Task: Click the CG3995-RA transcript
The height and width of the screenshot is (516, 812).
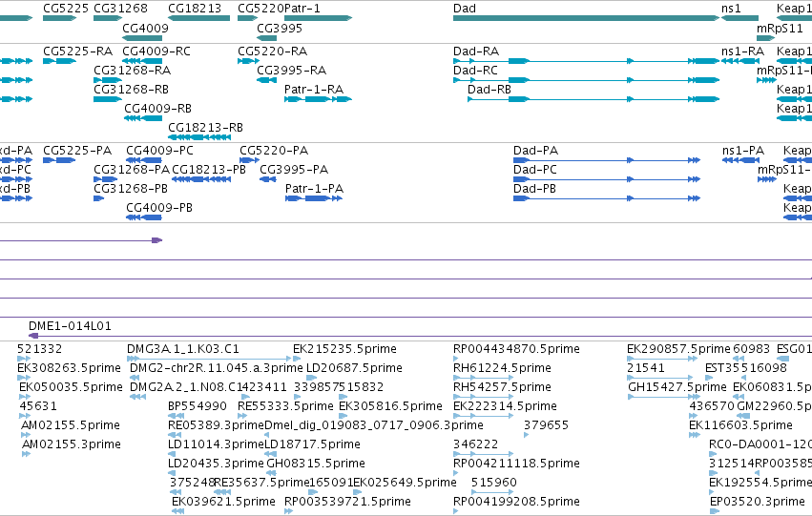Action: [x=267, y=80]
